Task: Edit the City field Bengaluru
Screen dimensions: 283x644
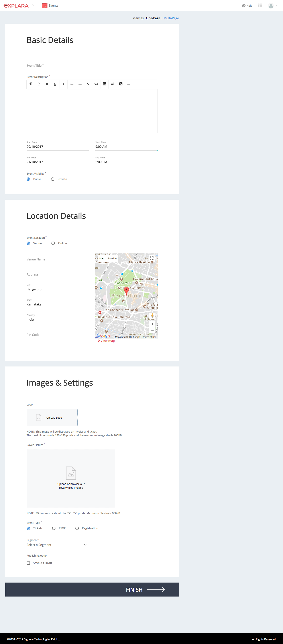Action: (57, 289)
